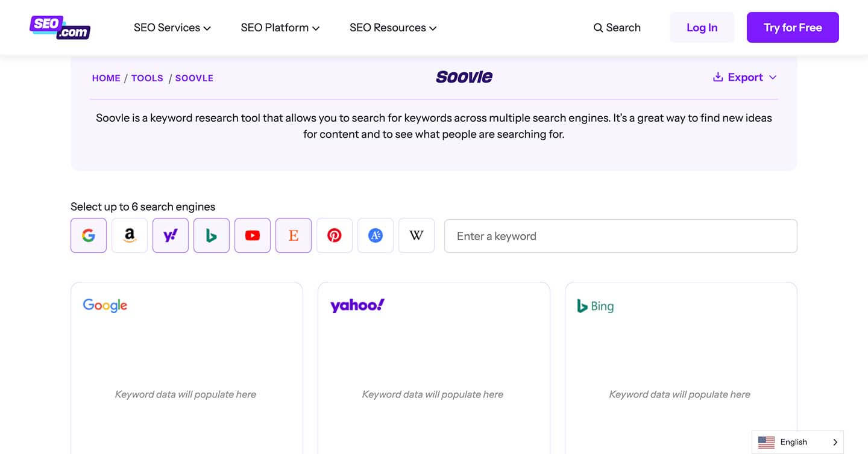The width and height of the screenshot is (868, 454).
Task: Click the Bing logo in results card
Action: pyautogui.click(x=596, y=306)
